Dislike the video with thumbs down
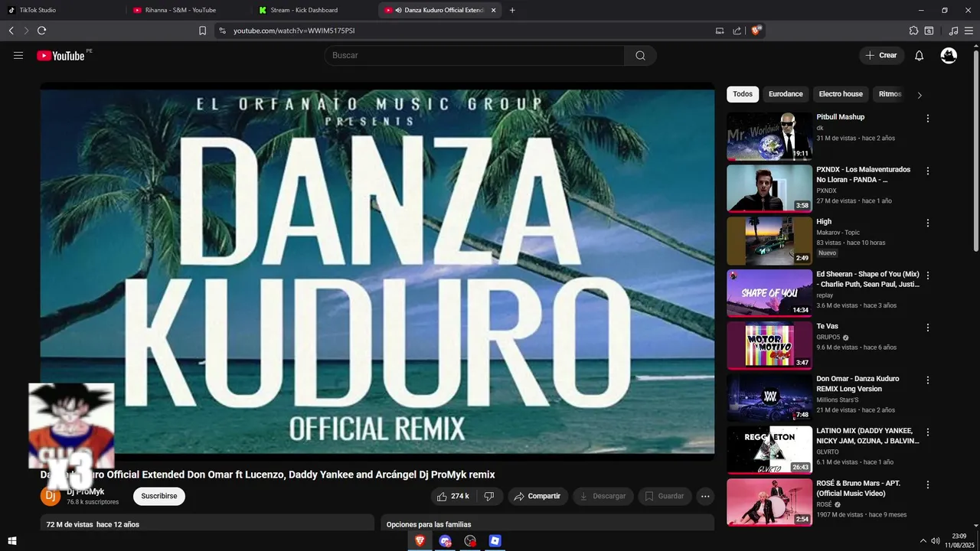The height and width of the screenshot is (551, 980). coord(489,496)
